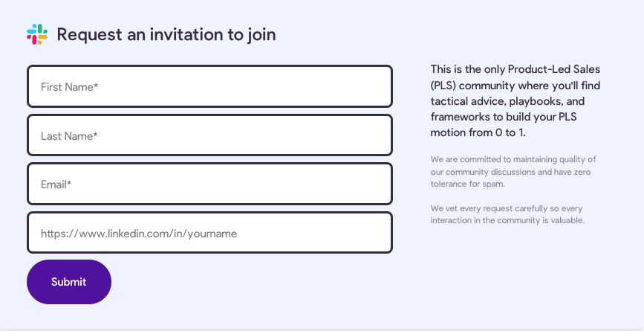The height and width of the screenshot is (331, 644).
Task: Click the Slack logo icon
Action: tap(37, 34)
